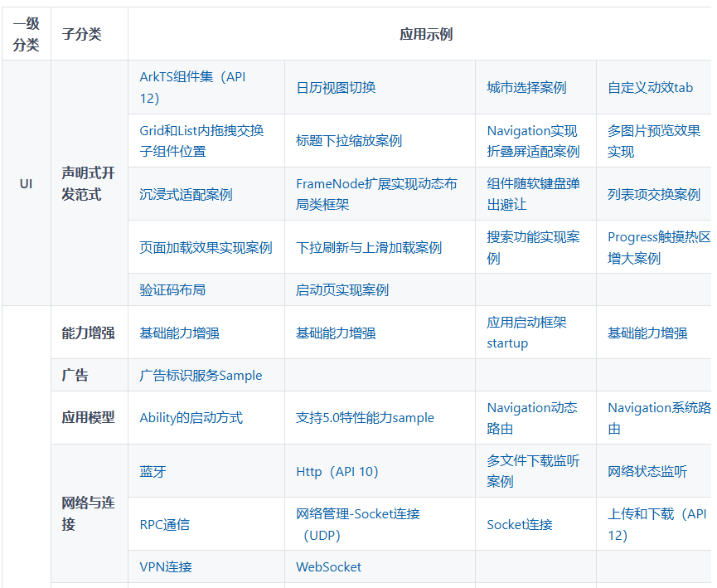Click the Http (API 10) link
The width and height of the screenshot is (717, 588).
[337, 471]
